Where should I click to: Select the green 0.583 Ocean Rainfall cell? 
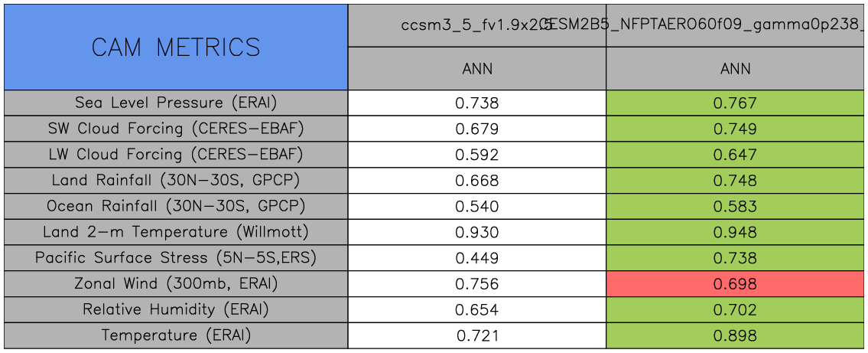click(x=735, y=207)
